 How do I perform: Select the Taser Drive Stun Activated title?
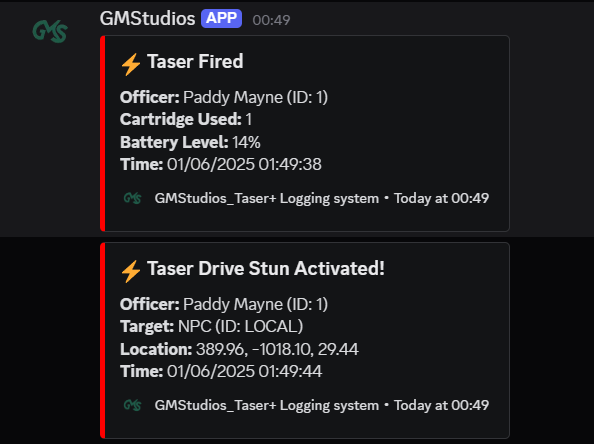(x=266, y=268)
